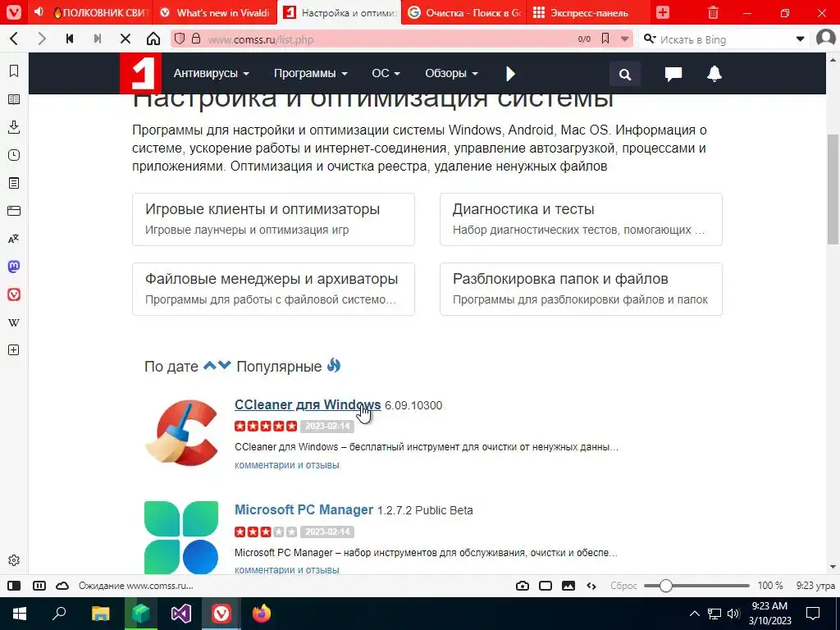840x630 pixels.
Task: Open search engine dropdown arrow
Action: (800, 39)
